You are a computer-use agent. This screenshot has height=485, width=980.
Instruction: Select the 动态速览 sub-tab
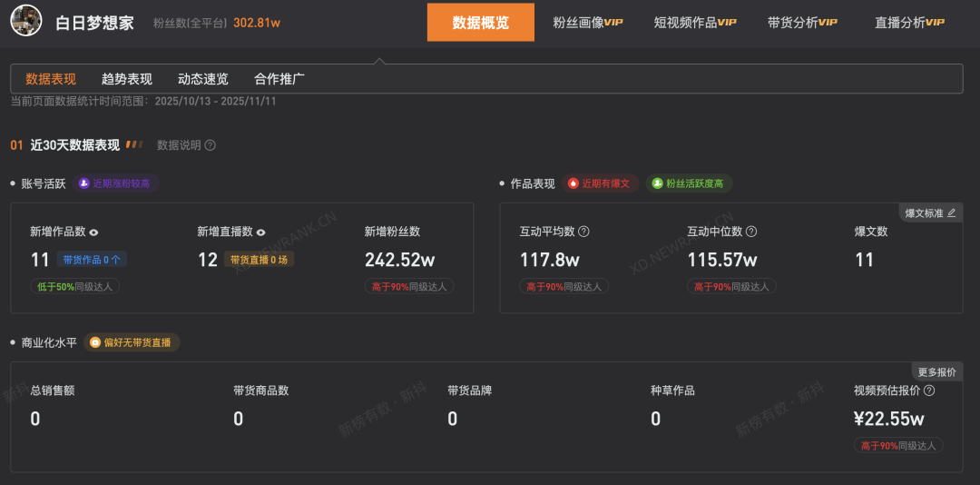tap(203, 79)
